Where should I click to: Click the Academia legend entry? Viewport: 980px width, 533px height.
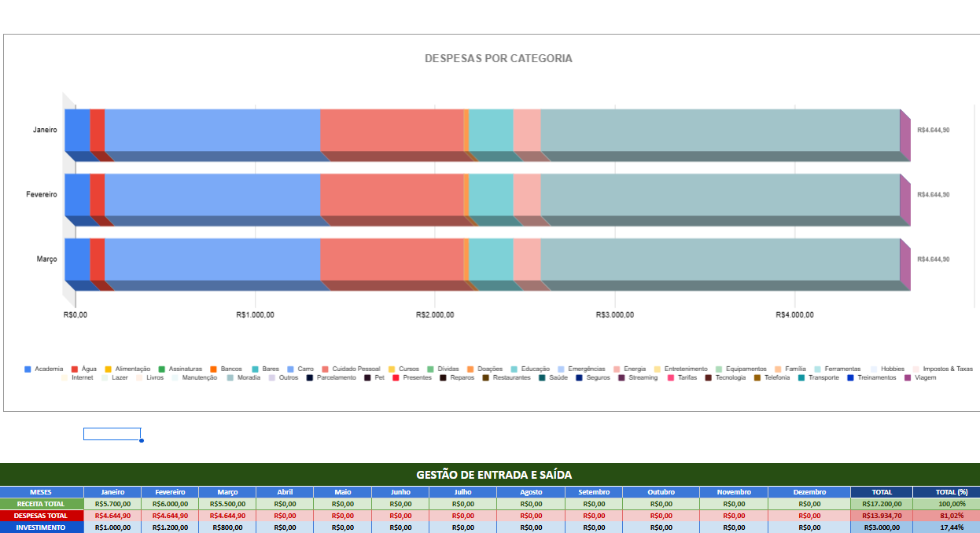tap(46, 368)
